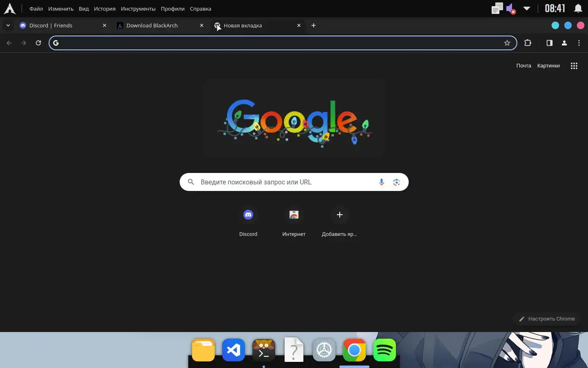
Task: Open the unknown file dock icon
Action: click(x=294, y=350)
